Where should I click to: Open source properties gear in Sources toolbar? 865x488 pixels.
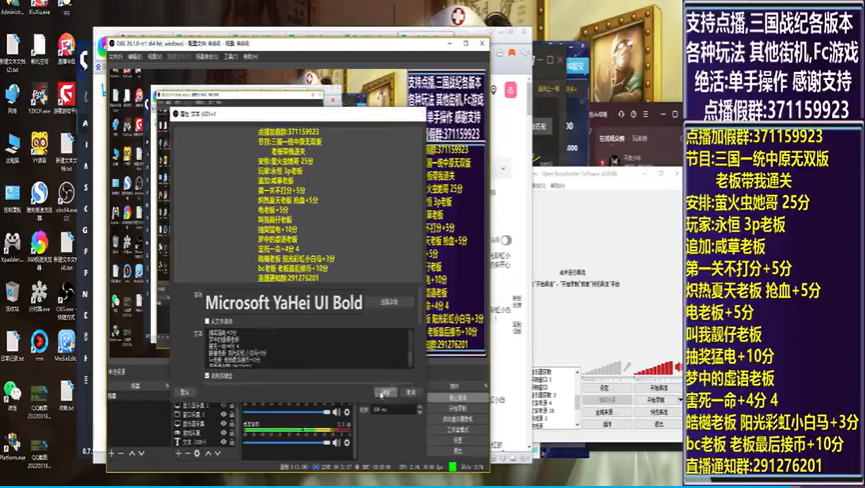(197, 453)
